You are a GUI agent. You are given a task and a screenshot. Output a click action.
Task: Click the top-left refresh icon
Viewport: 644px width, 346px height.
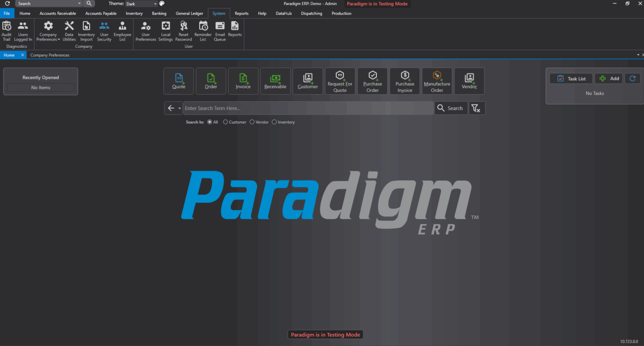coord(7,3)
